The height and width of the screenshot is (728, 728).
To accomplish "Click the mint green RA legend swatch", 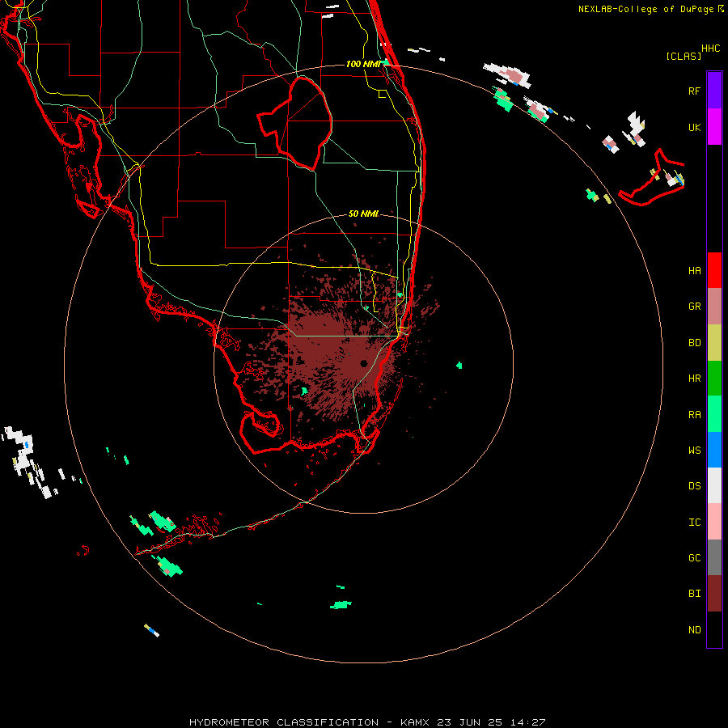I will click(x=714, y=414).
